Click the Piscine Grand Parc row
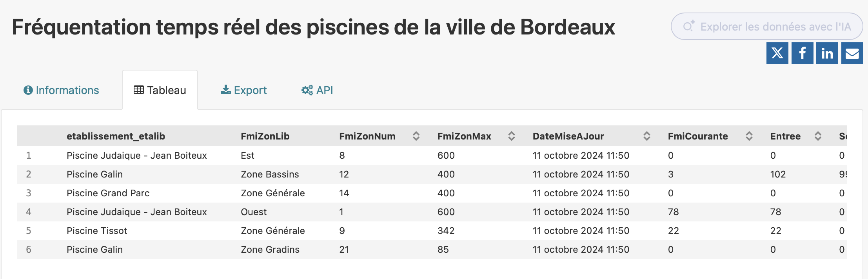The width and height of the screenshot is (868, 279). pos(108,193)
